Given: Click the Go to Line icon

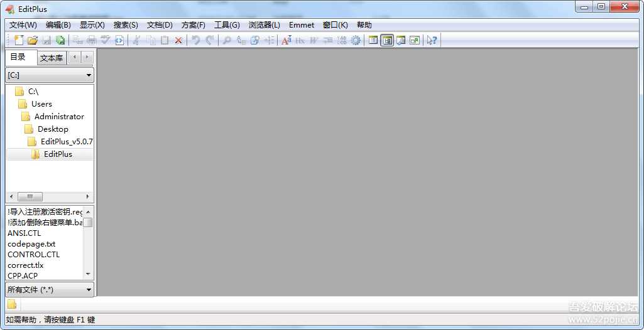Looking at the screenshot, I should coord(269,40).
